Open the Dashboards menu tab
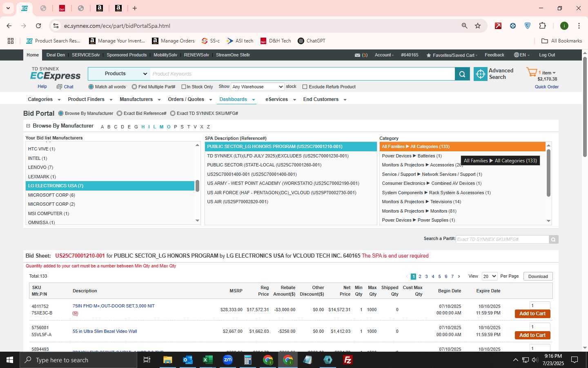 [237, 99]
